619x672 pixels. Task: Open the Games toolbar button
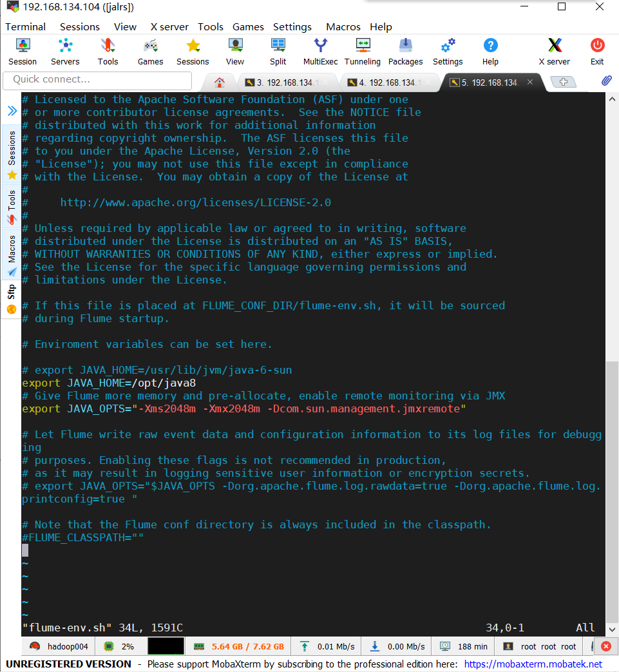(x=150, y=52)
